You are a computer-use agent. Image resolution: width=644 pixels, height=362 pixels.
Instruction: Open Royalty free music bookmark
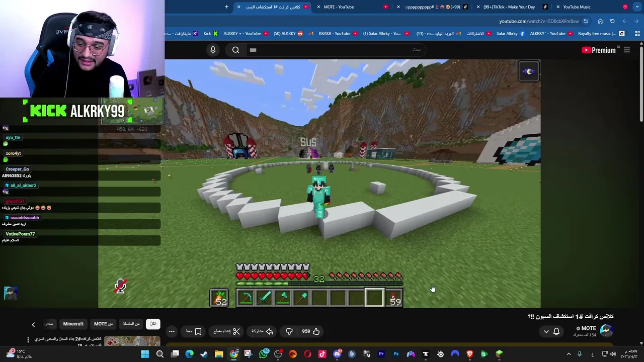pyautogui.click(x=601, y=34)
